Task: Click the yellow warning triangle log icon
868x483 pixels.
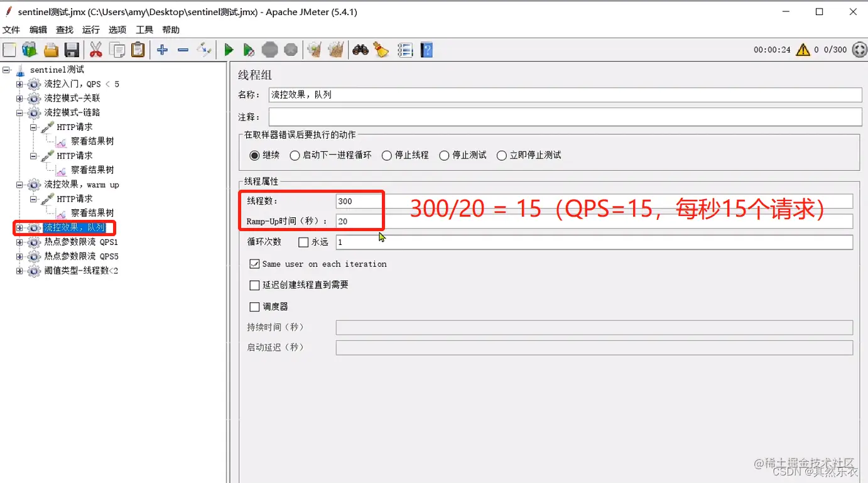Action: 803,50
